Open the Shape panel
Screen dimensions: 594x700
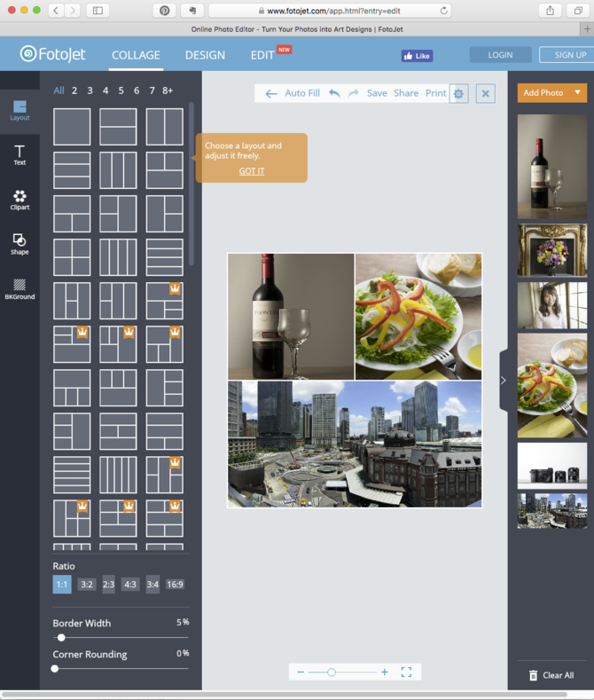20,245
